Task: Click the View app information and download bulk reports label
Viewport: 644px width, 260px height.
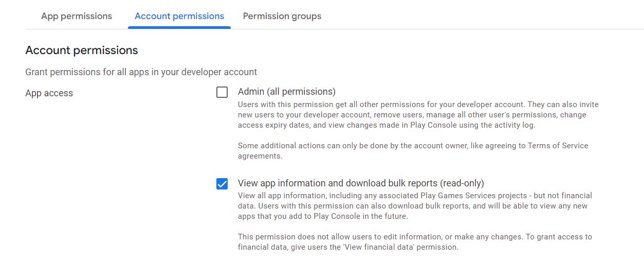Action: click(x=361, y=183)
